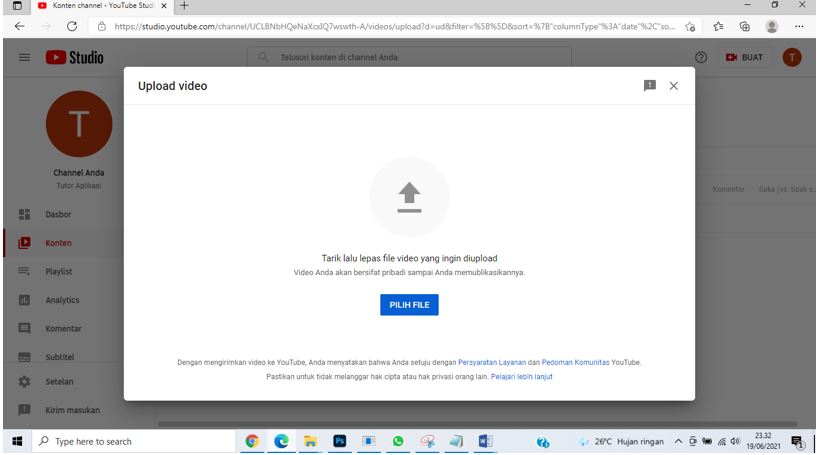Open the Persyaratan Layanan link
817x455 pixels.
click(x=491, y=362)
